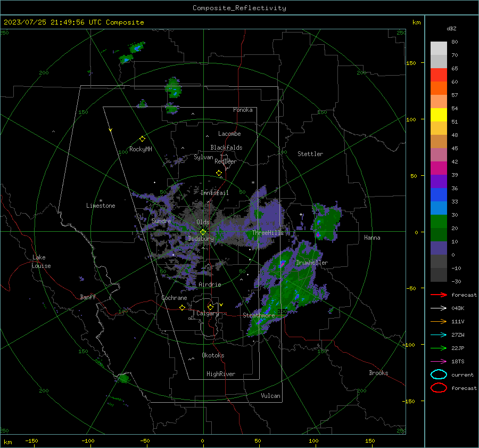Click the Airdrie city label

coord(210,284)
